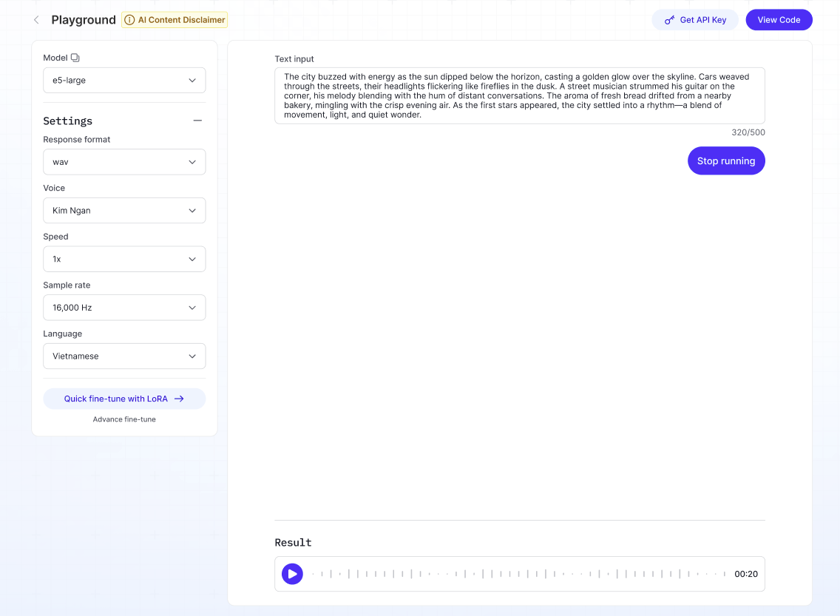840x616 pixels.
Task: Select Language dropdown showing Vietnamese
Action: (124, 356)
